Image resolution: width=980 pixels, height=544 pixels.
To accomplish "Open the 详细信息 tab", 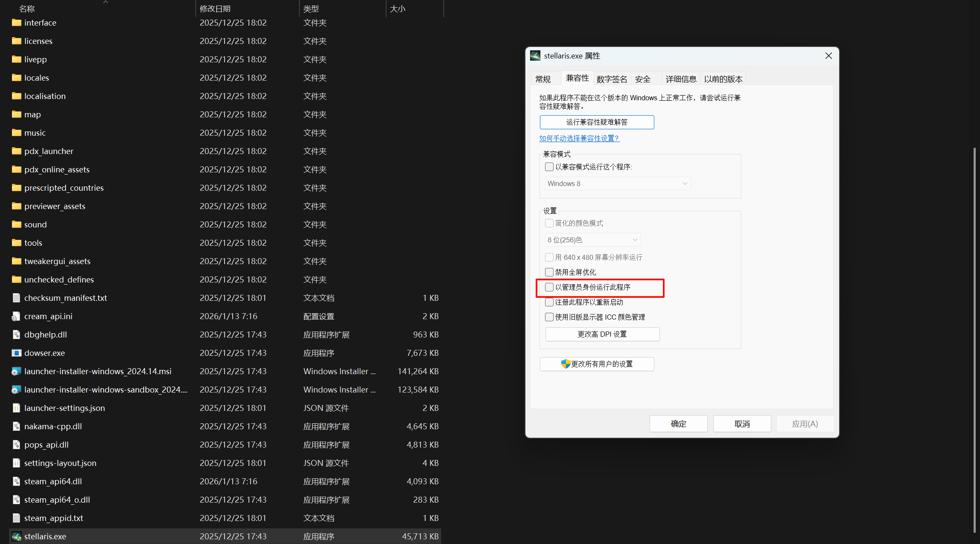I will (681, 79).
